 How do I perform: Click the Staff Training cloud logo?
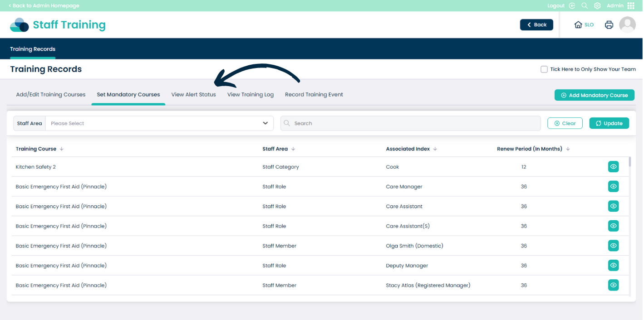point(20,25)
